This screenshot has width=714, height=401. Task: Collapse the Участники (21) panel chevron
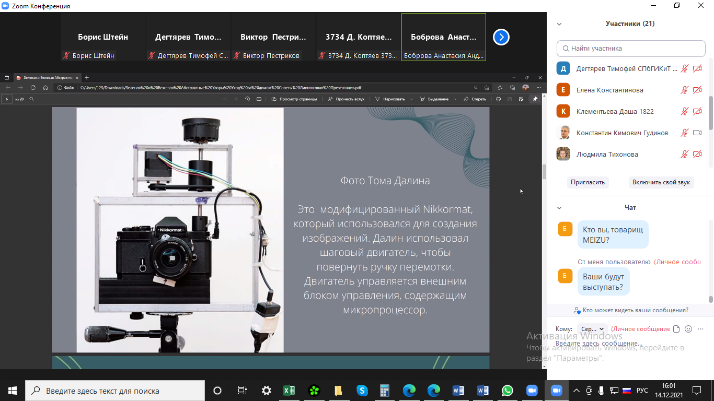559,24
